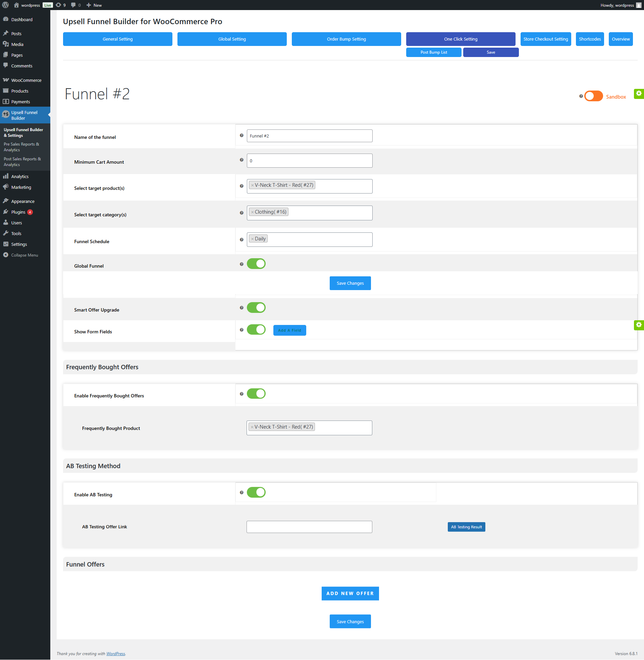The width and height of the screenshot is (644, 660).
Task: Open the General Setting tab
Action: 118,39
